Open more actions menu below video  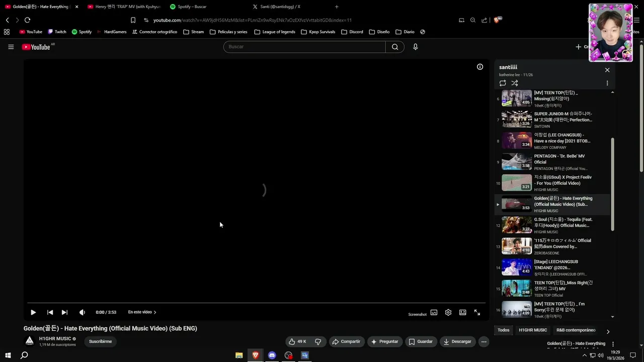(484, 341)
